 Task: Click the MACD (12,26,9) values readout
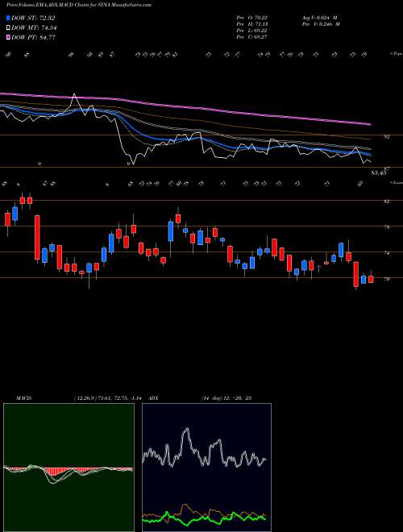pyautogui.click(x=109, y=397)
